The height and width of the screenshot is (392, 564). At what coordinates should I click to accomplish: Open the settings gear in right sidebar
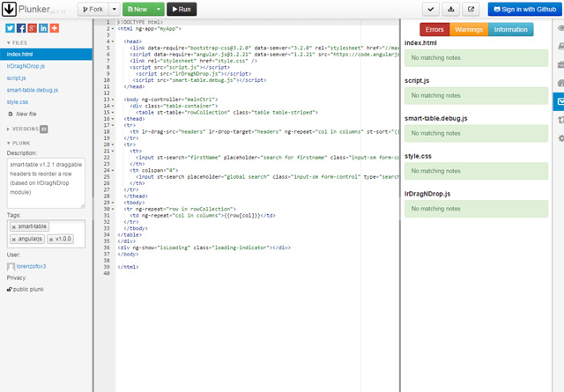pos(560,138)
